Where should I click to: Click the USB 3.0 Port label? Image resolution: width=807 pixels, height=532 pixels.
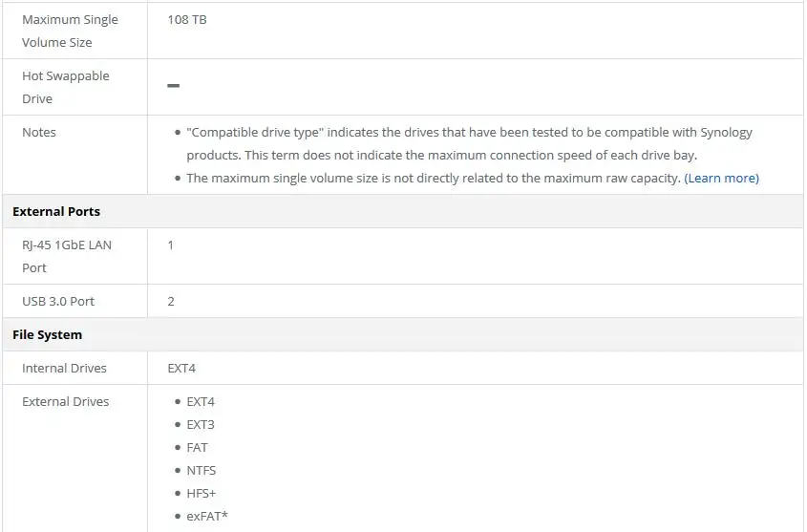pos(58,301)
